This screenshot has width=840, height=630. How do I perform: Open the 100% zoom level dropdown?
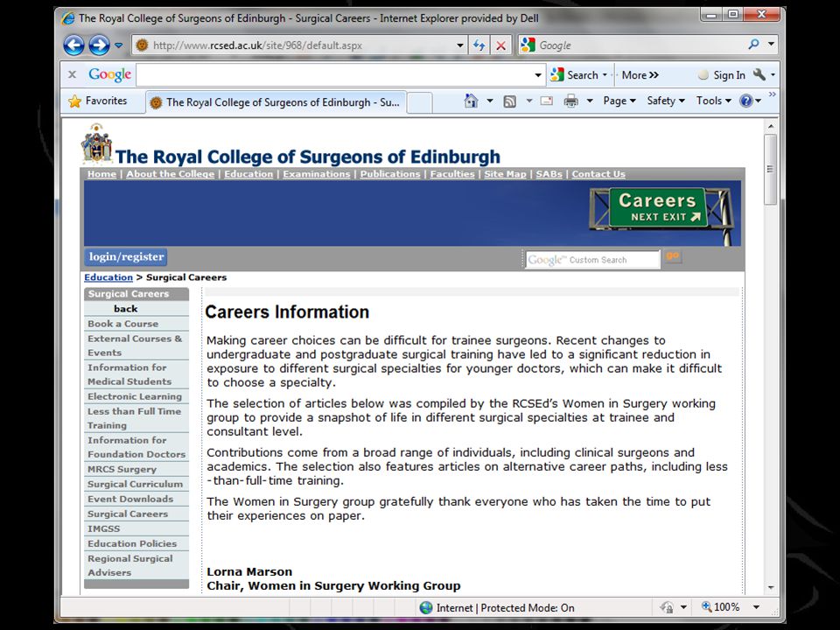click(756, 607)
